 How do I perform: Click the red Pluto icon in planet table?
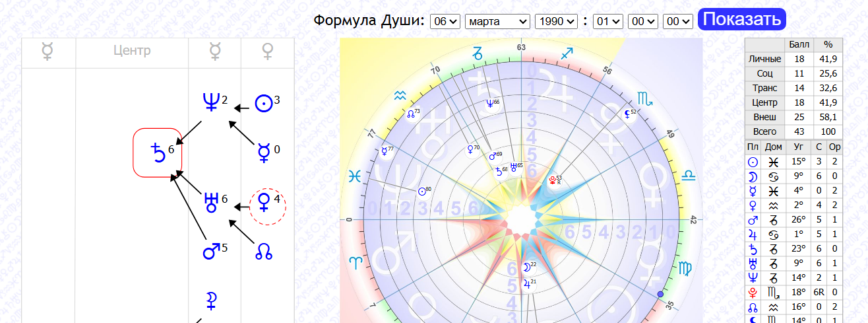click(x=752, y=293)
